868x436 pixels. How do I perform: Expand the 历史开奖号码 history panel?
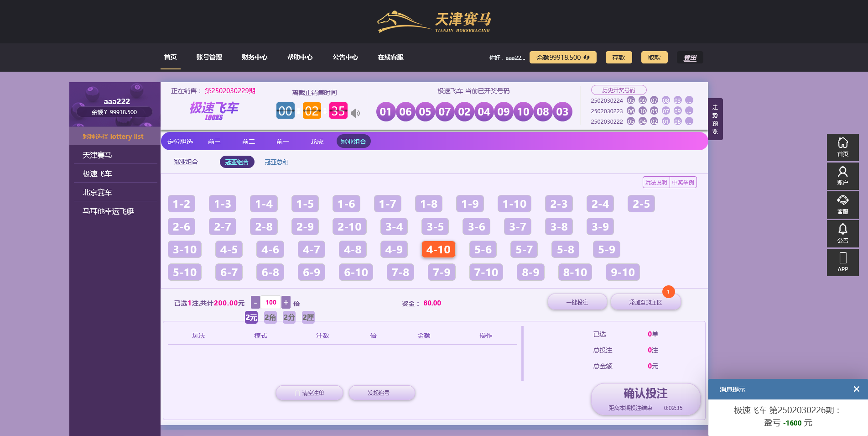[619, 89]
